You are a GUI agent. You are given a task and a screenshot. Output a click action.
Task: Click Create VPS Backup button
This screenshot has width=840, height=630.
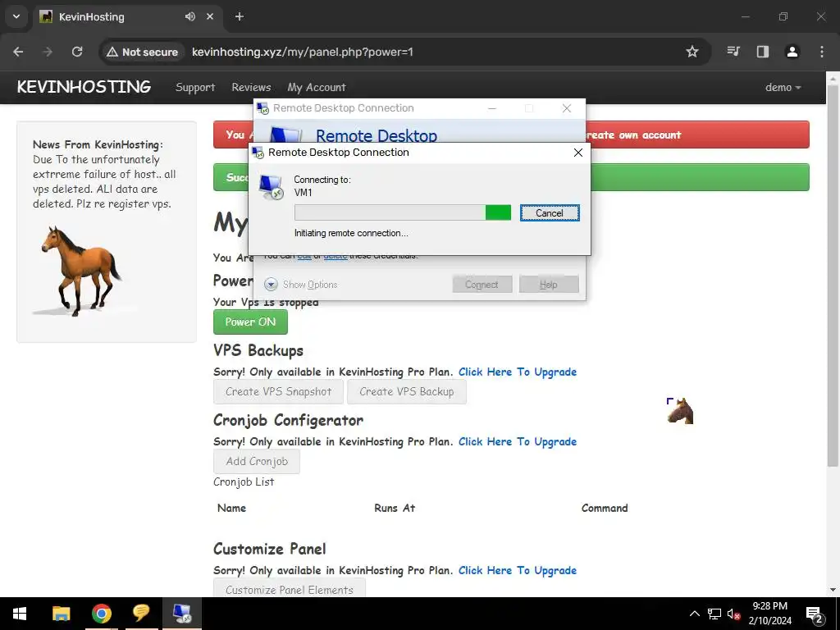(407, 391)
